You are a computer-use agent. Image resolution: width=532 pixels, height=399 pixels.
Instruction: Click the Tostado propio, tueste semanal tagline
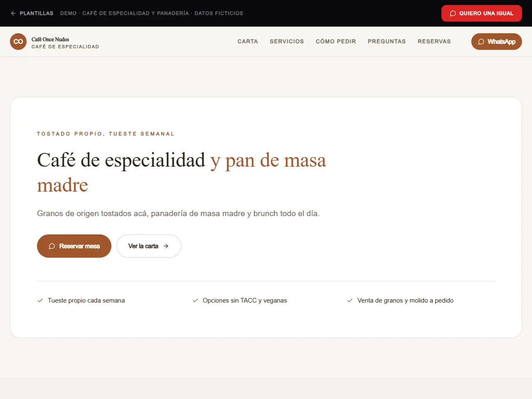pyautogui.click(x=106, y=134)
